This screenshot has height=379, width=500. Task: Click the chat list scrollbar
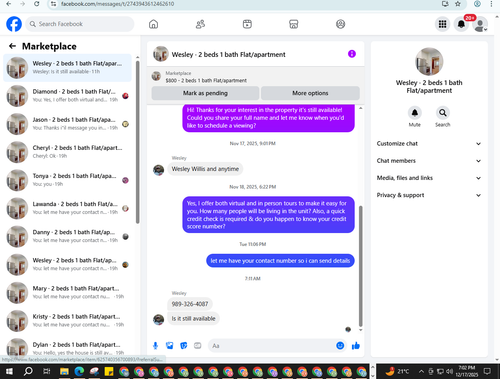point(137,142)
